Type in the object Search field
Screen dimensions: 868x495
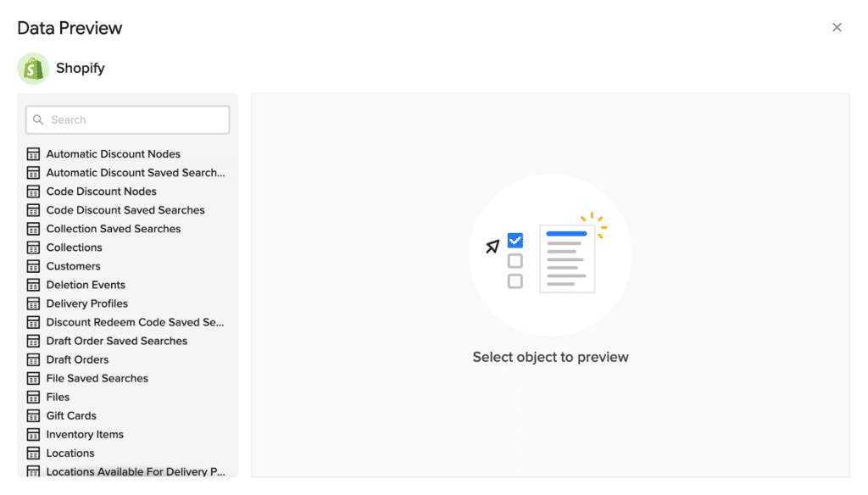click(x=136, y=120)
